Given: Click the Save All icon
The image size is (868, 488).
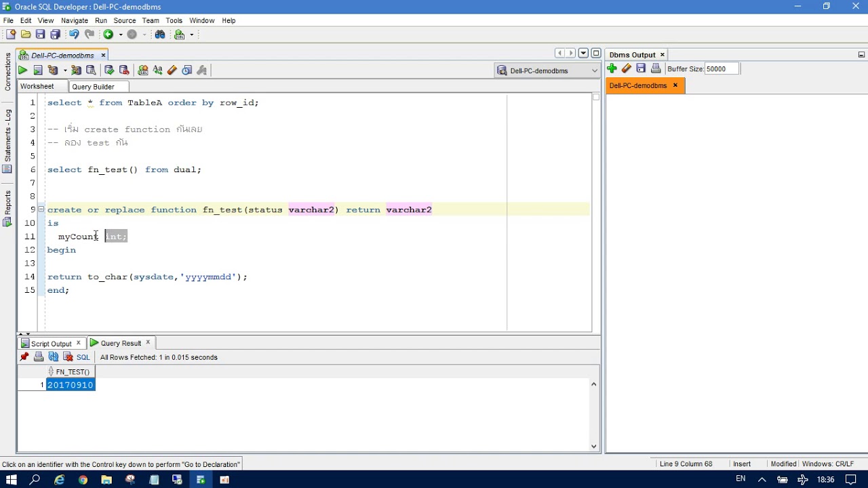Looking at the screenshot, I should coord(55,35).
